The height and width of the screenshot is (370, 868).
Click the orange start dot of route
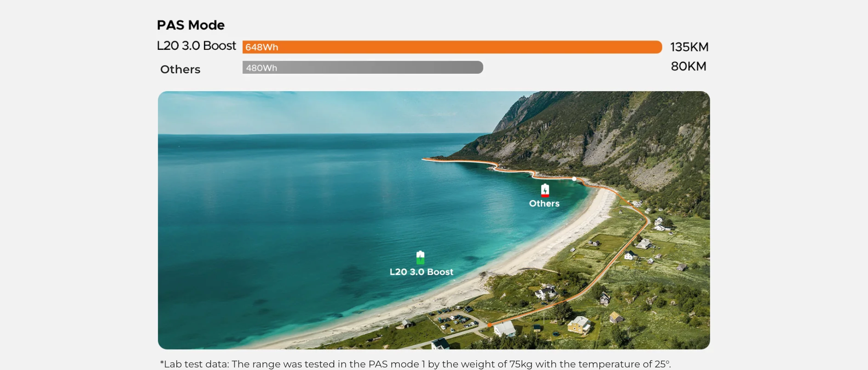pyautogui.click(x=489, y=325)
